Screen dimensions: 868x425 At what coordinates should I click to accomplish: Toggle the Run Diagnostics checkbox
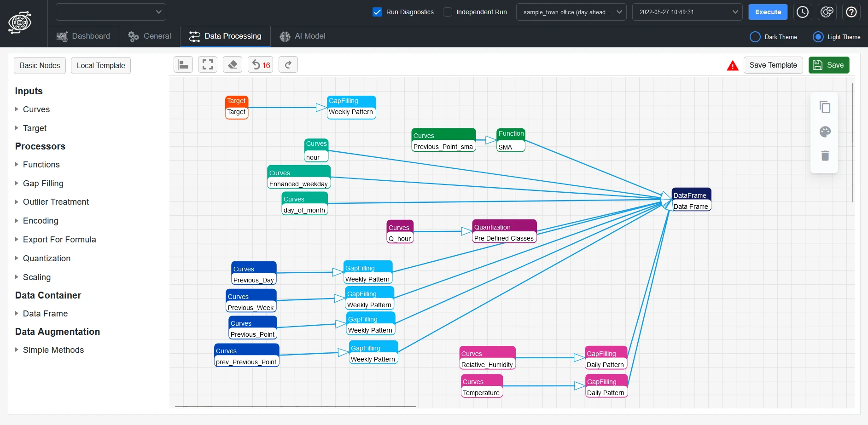click(377, 12)
